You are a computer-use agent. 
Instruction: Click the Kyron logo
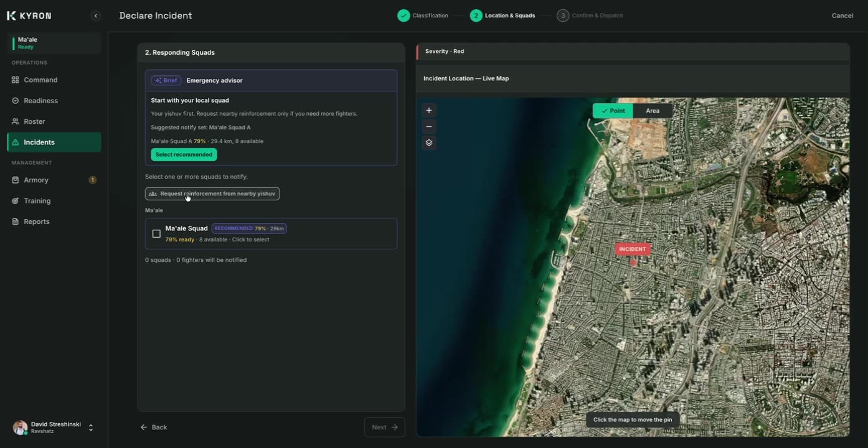click(29, 16)
